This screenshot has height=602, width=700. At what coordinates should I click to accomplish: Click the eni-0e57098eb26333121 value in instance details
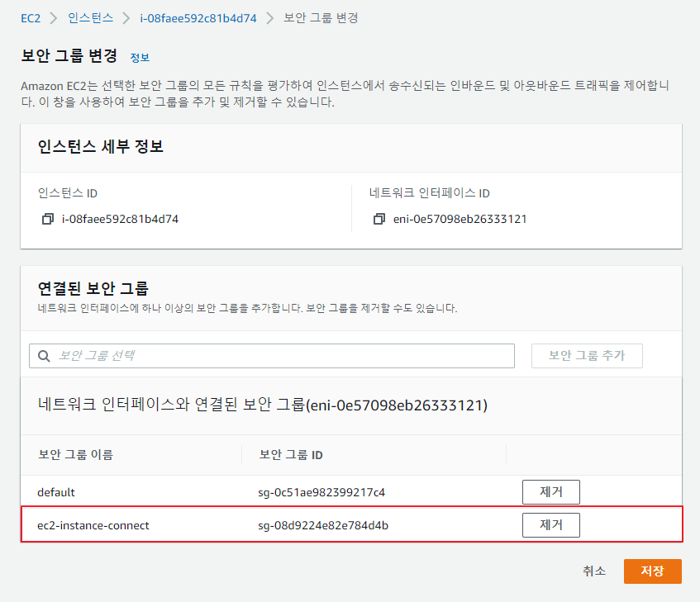tap(460, 220)
